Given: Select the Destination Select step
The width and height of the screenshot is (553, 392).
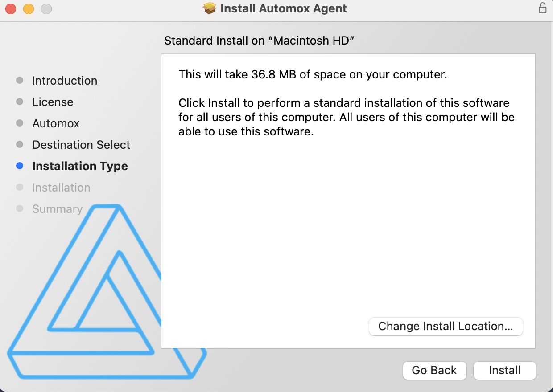Looking at the screenshot, I should tap(81, 145).
